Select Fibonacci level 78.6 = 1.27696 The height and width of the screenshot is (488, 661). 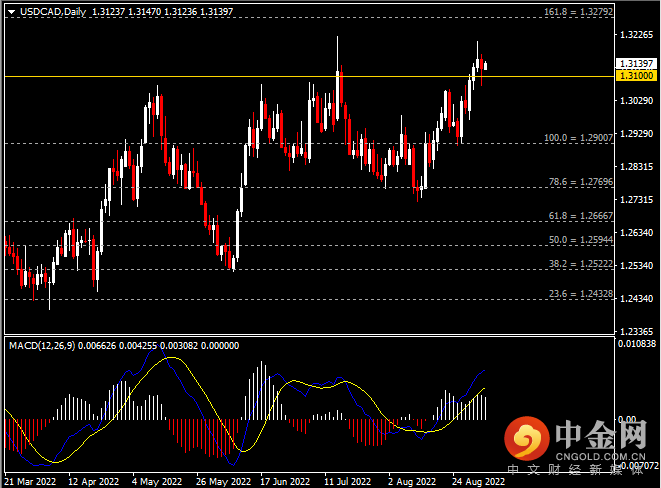click(581, 182)
